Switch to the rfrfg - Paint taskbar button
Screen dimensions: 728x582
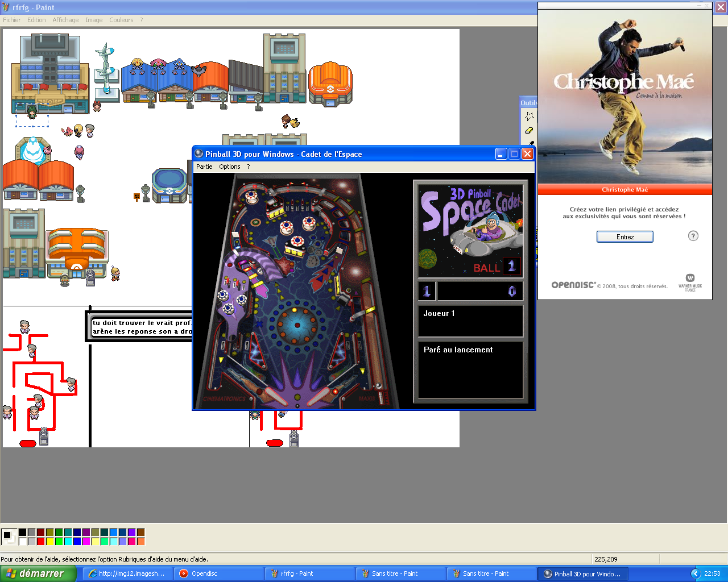coord(310,573)
